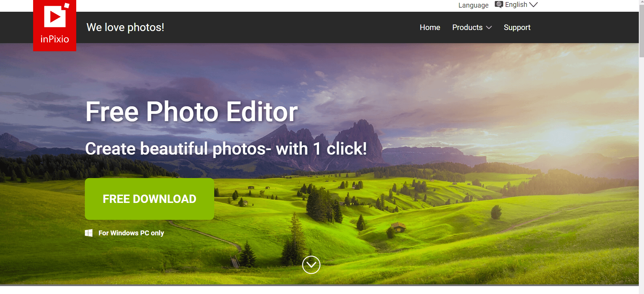This screenshot has width=644, height=294.
Task: Click the "Create beautiful photos" subtitle
Action: pyautogui.click(x=226, y=149)
